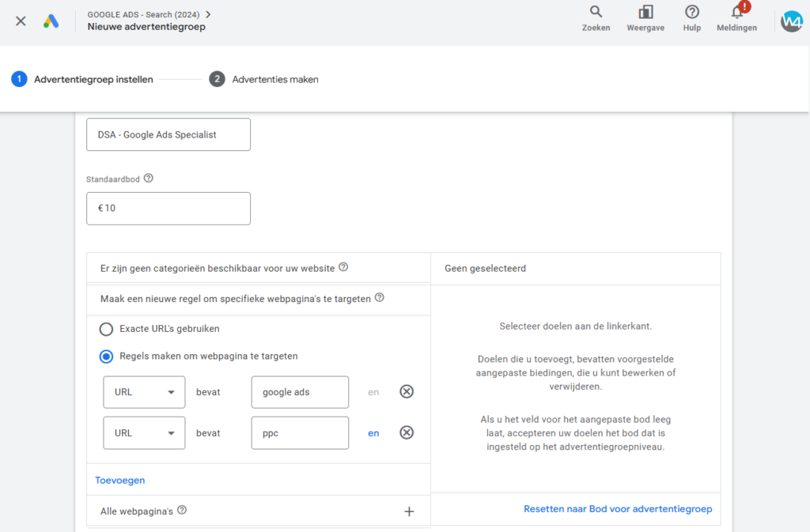Viewport: 810px width, 532px height.
Task: Click help icon next to Standaardbod
Action: [x=149, y=179]
